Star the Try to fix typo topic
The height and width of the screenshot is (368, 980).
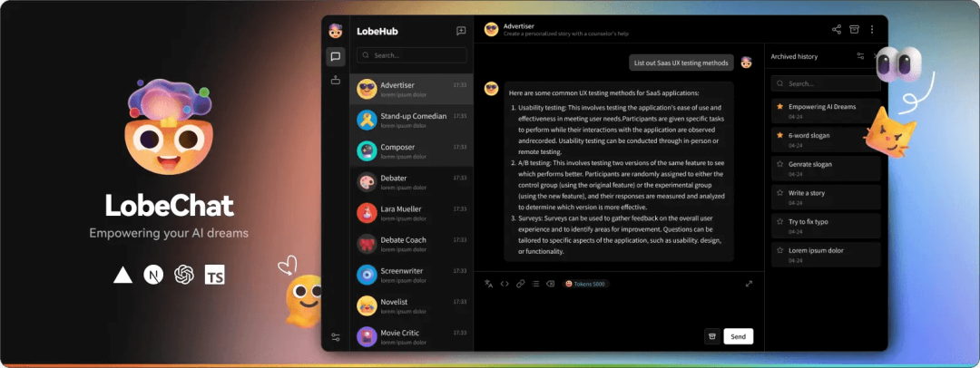(779, 222)
